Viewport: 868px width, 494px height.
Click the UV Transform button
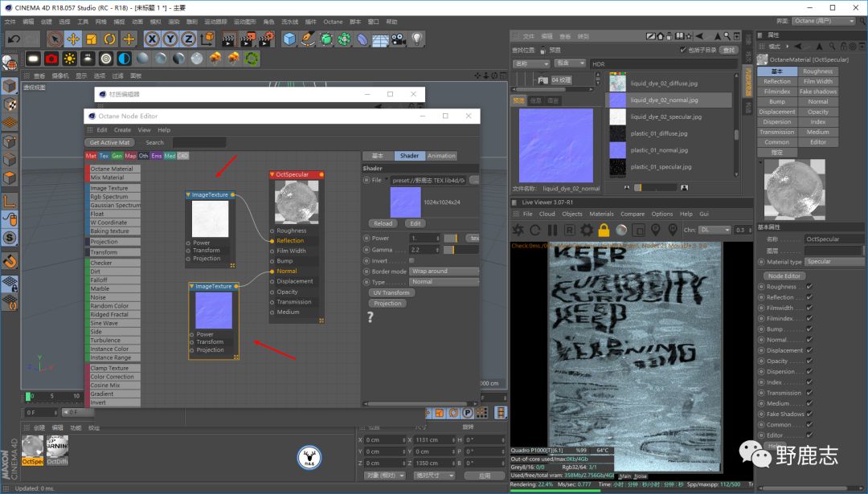coord(391,292)
